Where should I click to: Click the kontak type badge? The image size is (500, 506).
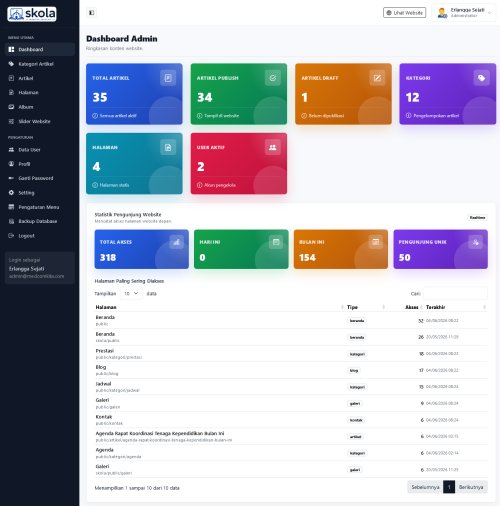(356, 420)
